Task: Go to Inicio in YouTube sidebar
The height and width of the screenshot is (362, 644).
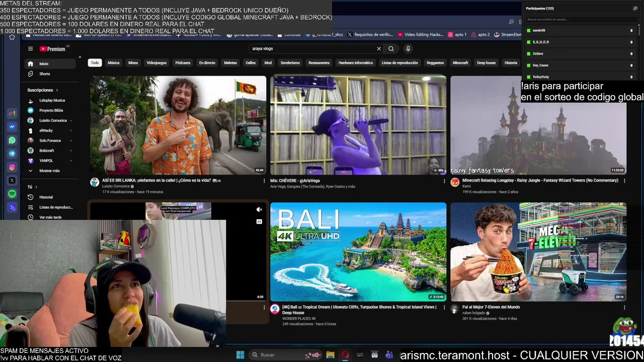Action: click(51, 64)
